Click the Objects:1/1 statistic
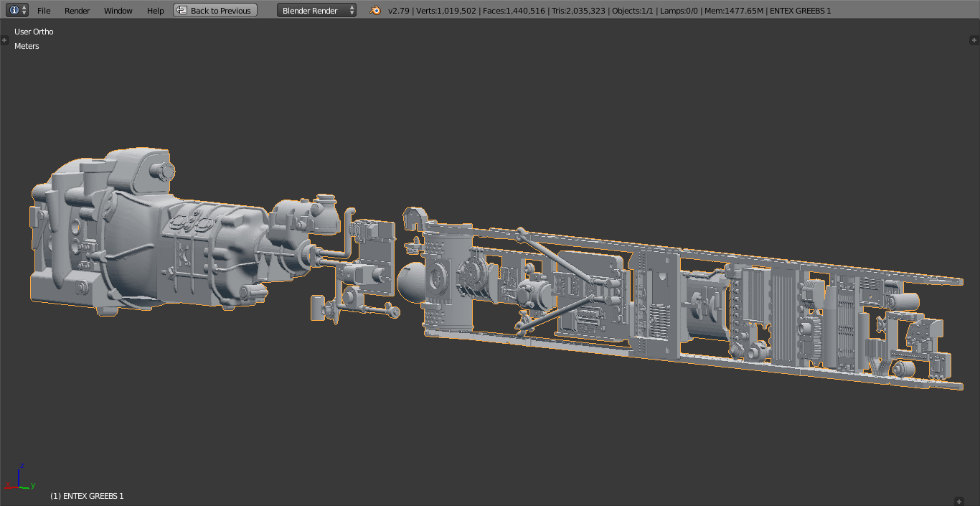980x506 pixels. pos(631,11)
